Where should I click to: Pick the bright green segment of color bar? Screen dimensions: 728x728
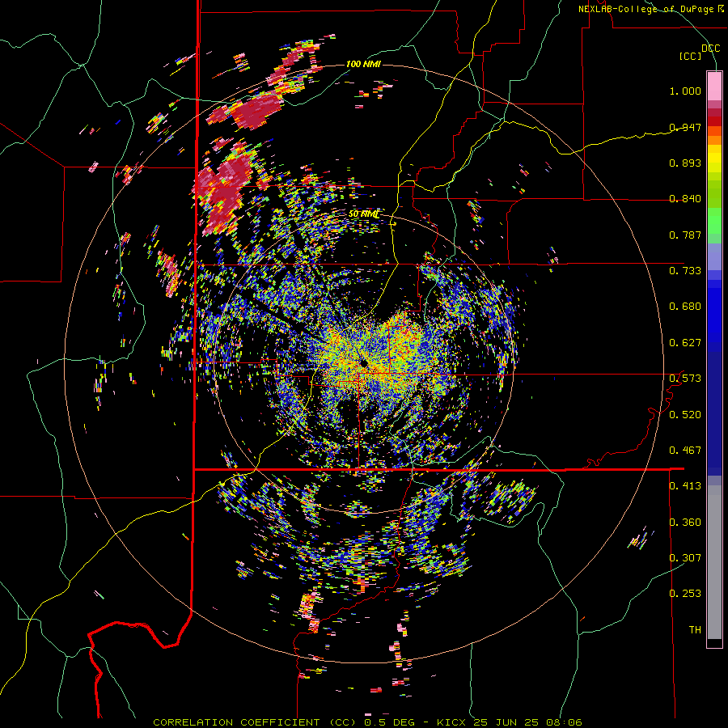tap(714, 221)
